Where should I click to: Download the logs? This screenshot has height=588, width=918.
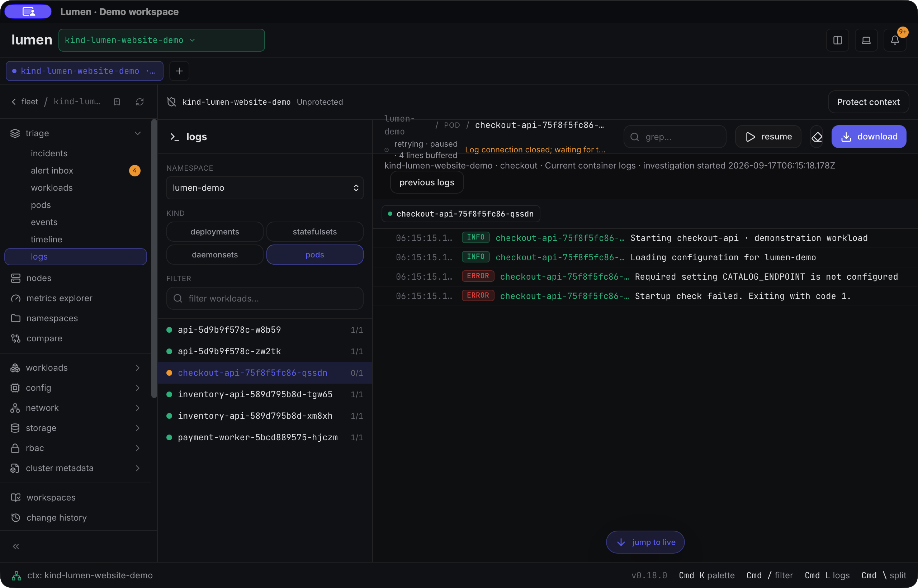869,137
